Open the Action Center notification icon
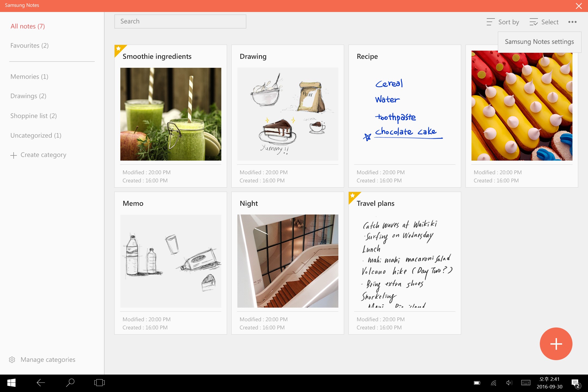Image resolution: width=588 pixels, height=392 pixels. click(x=575, y=383)
